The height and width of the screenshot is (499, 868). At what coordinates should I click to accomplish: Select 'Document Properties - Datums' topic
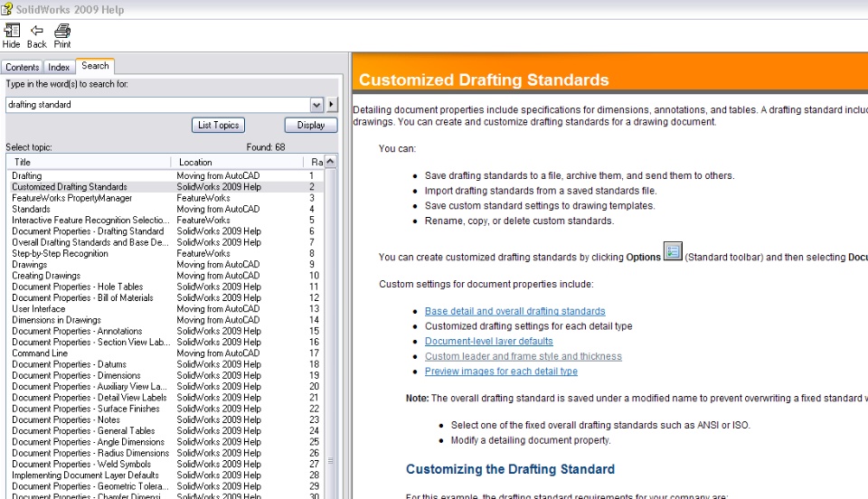(x=166, y=364)
